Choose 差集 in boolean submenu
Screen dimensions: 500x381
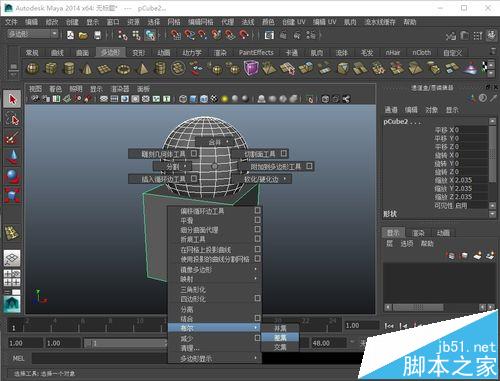(x=280, y=337)
